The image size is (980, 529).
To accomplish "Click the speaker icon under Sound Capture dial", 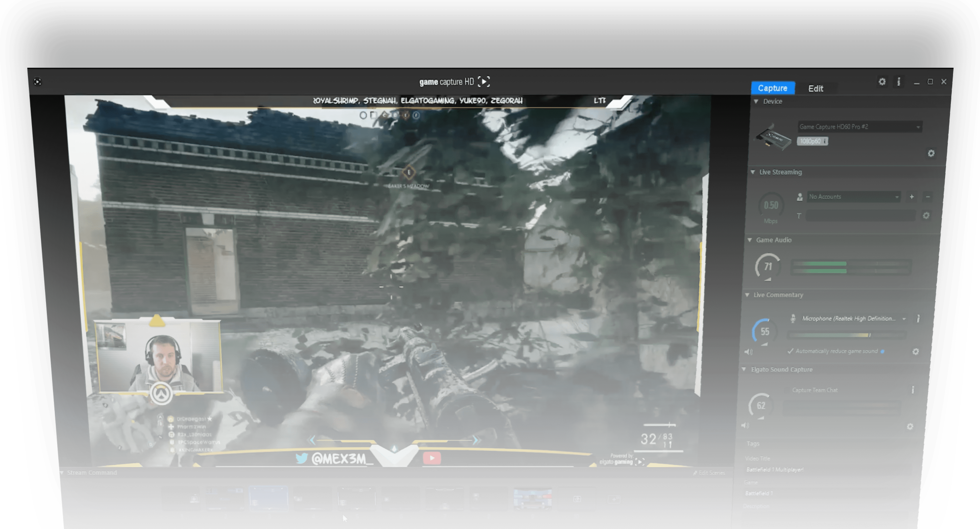I will [745, 425].
